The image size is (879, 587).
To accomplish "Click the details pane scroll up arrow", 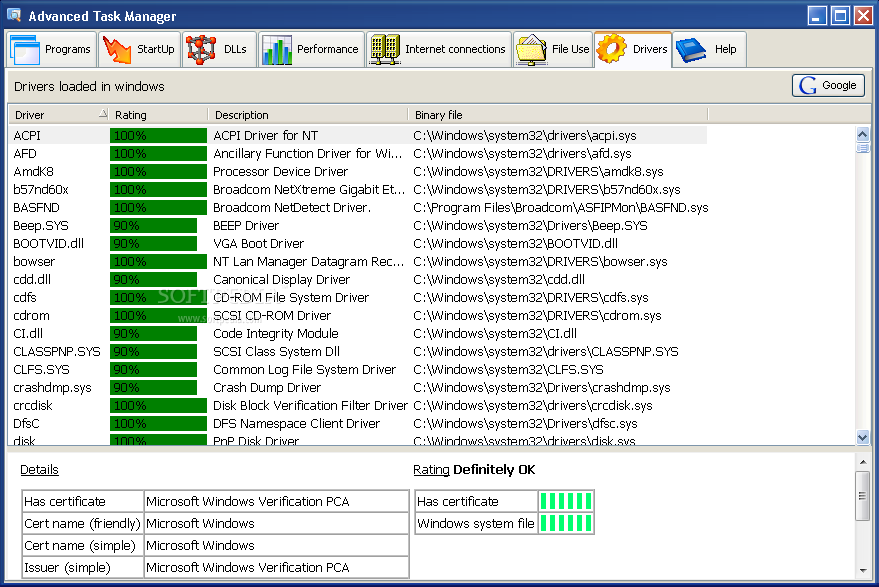I will [x=863, y=462].
